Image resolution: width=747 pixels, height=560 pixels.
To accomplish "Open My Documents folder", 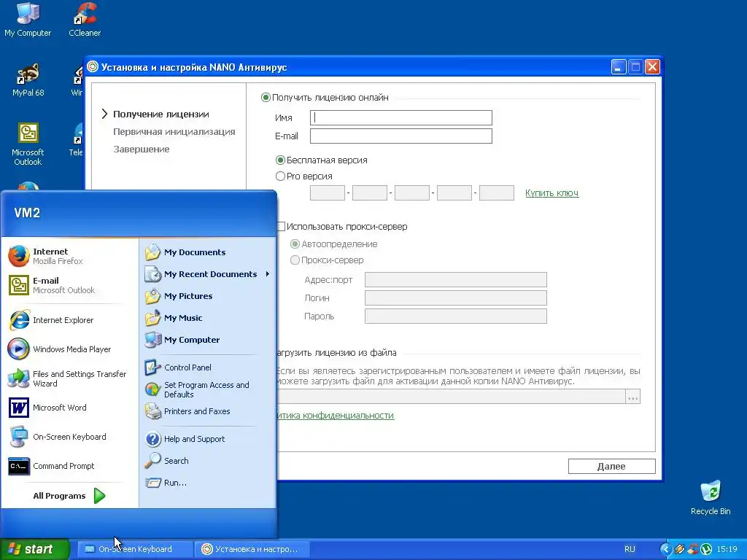I will pyautogui.click(x=207, y=252).
